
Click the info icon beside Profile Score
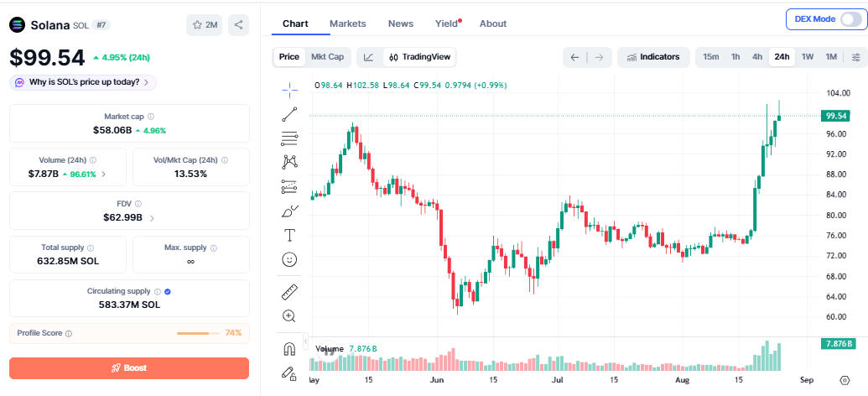coord(69,333)
